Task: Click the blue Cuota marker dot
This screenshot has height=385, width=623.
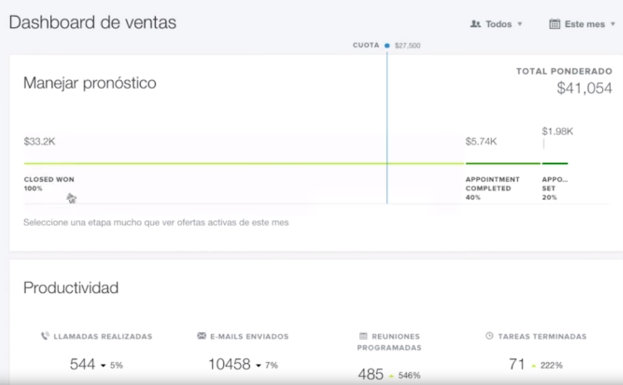Action: [x=387, y=46]
